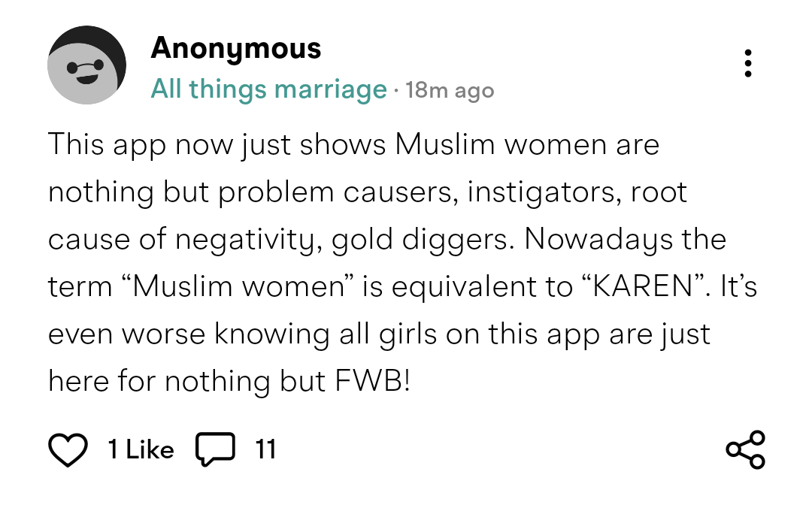Select the 18m ago timestamp

(x=450, y=90)
